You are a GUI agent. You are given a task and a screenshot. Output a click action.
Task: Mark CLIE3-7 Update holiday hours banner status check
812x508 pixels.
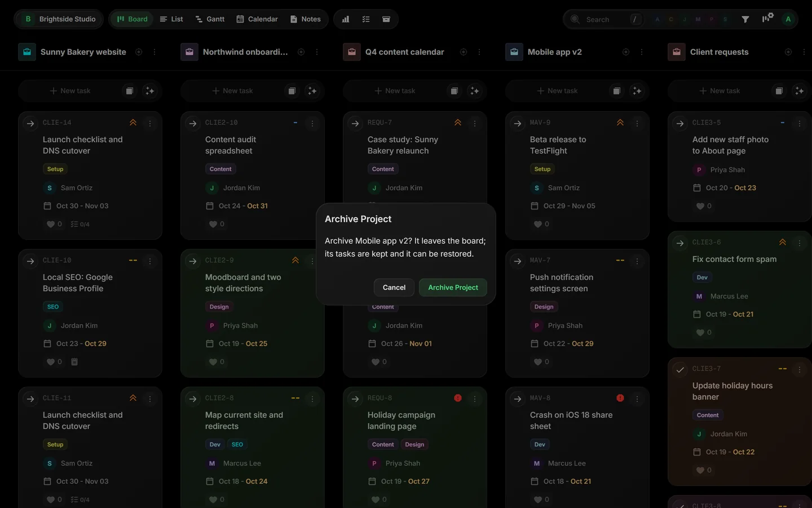click(680, 370)
